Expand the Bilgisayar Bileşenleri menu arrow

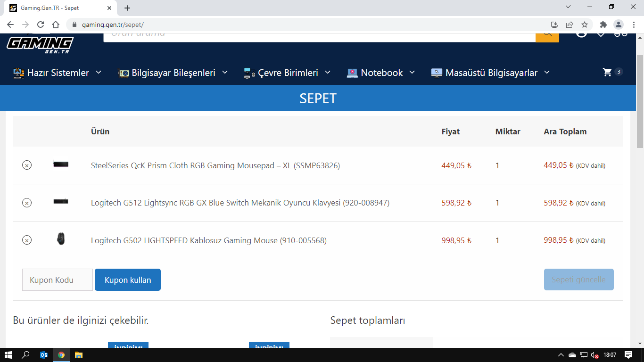click(x=225, y=72)
